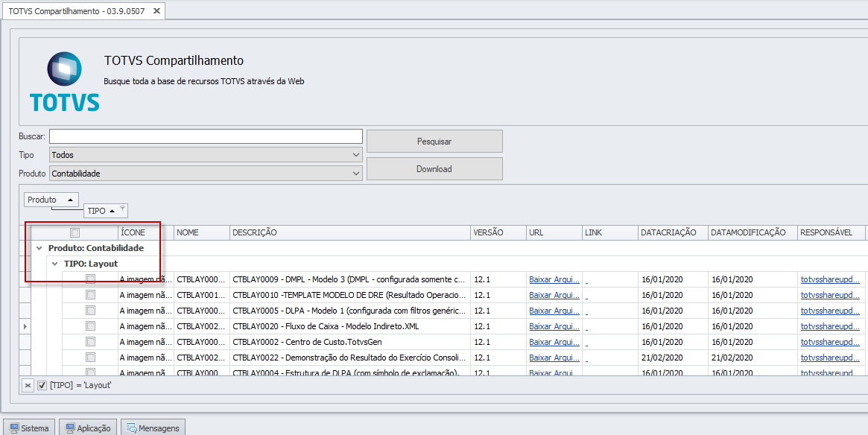868x435 pixels.
Task: Toggle the select-all checkbox in grid header
Action: point(75,233)
